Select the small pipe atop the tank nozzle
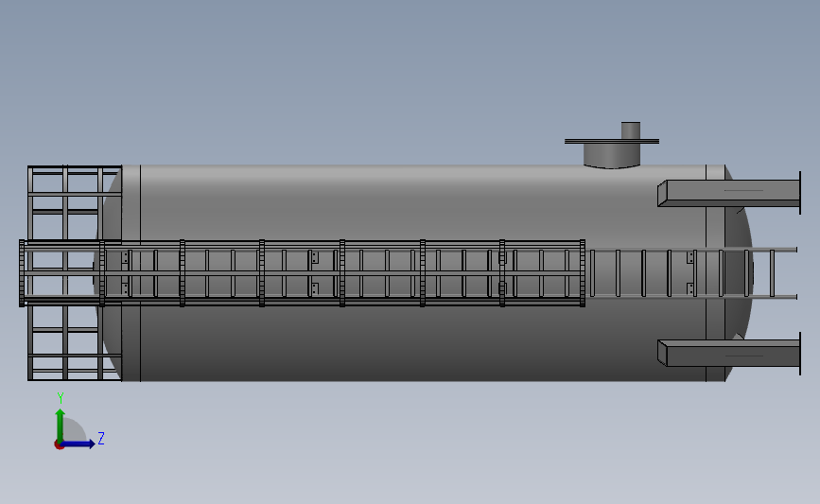Screen dimensions: 820x504 (x=631, y=130)
